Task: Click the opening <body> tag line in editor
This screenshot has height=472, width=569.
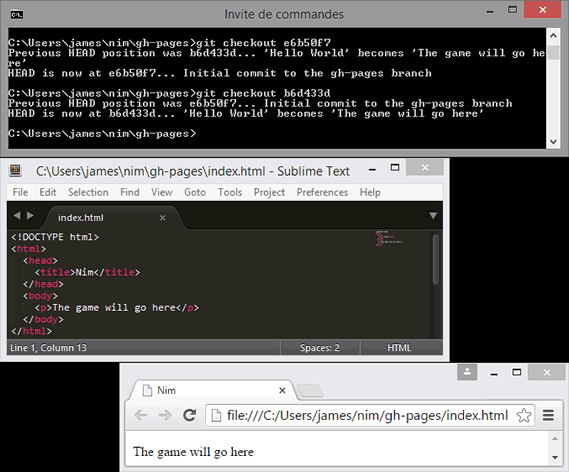Action: pos(40,296)
